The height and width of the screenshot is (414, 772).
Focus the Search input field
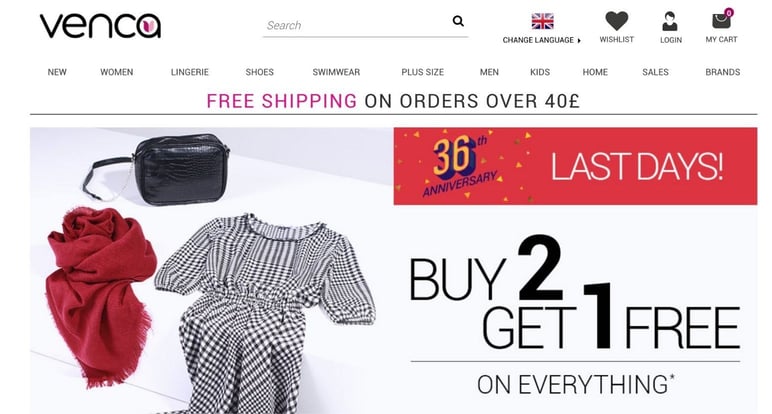pos(356,25)
